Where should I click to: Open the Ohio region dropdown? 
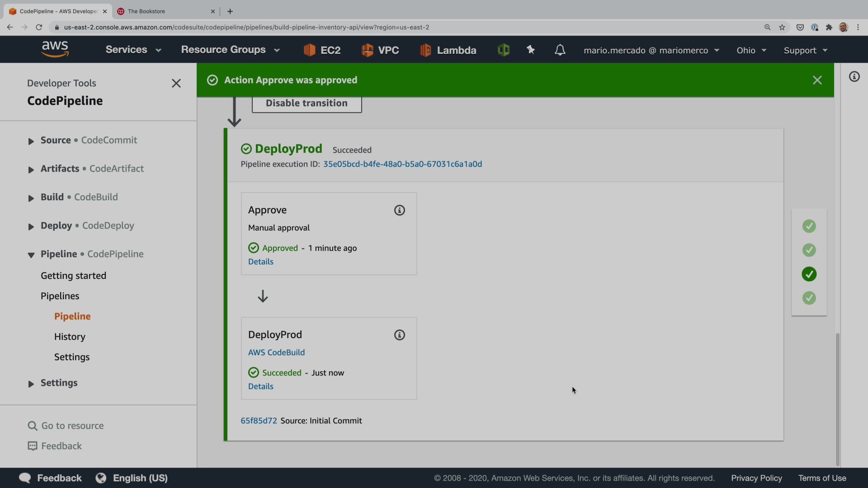click(x=751, y=50)
